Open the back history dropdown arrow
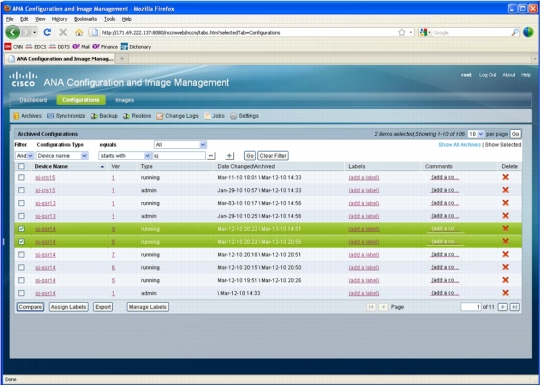This screenshot has height=387, width=541. [35, 32]
